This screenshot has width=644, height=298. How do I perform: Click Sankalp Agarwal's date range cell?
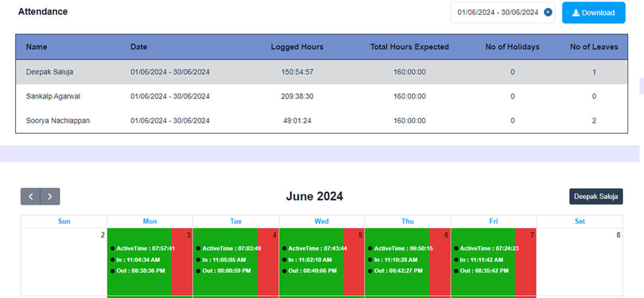(x=170, y=96)
